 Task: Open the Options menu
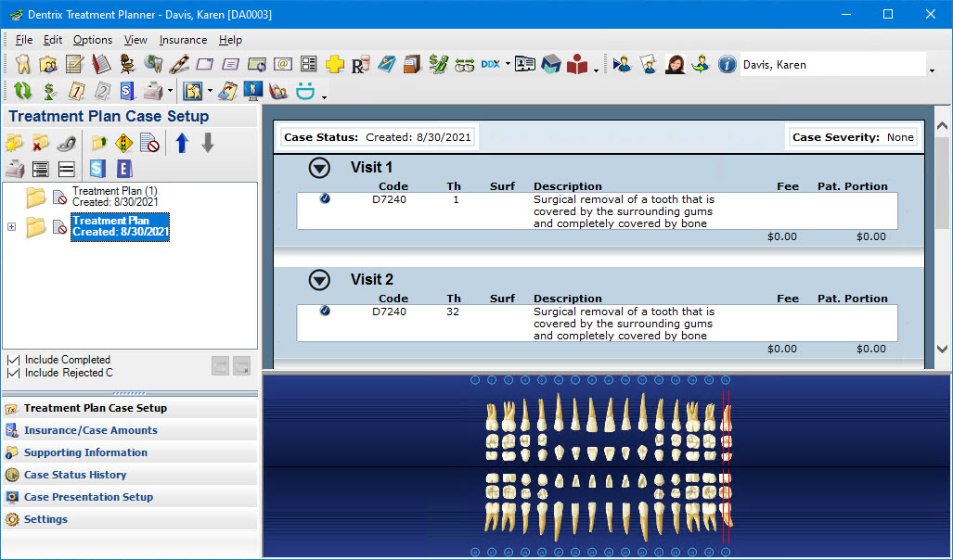[93, 40]
